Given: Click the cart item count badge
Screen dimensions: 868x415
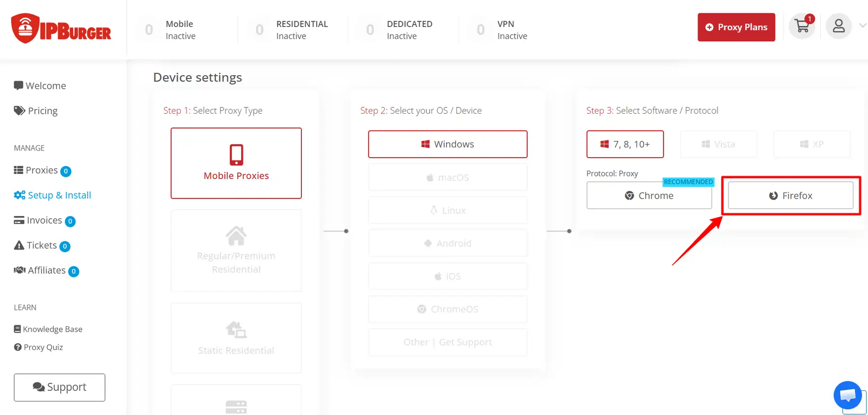Looking at the screenshot, I should [810, 19].
